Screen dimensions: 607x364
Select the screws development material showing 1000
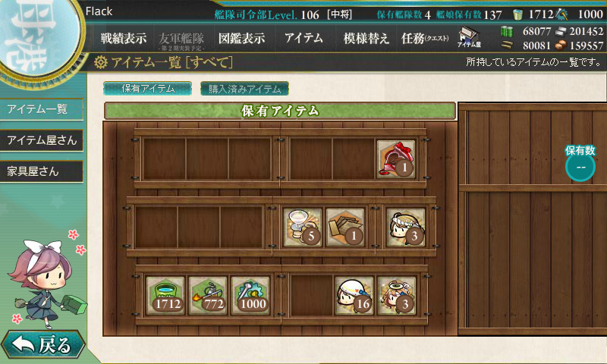tap(250, 296)
